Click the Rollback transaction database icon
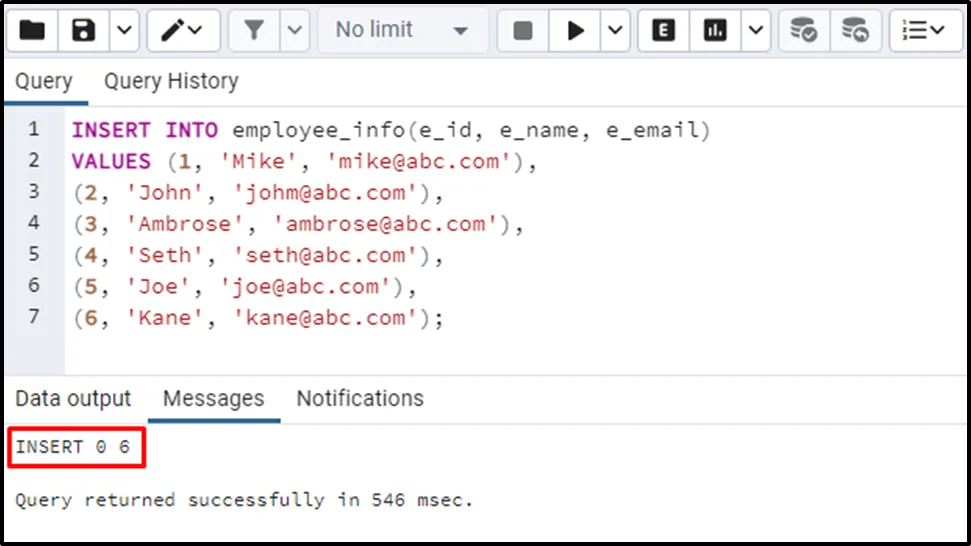The height and width of the screenshot is (546, 971). (854, 30)
